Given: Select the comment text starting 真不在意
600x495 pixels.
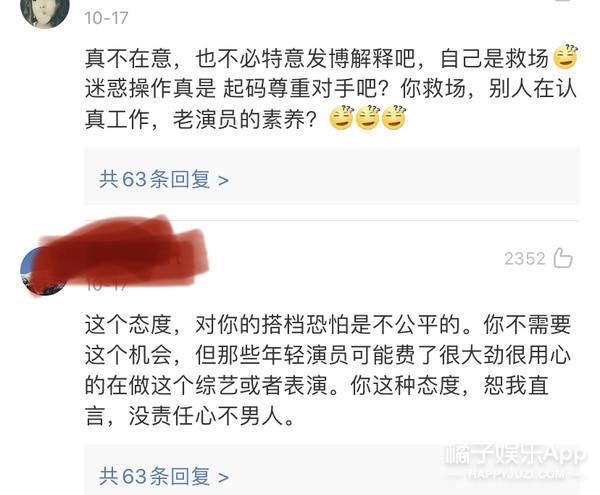Looking at the screenshot, I should 331,88.
